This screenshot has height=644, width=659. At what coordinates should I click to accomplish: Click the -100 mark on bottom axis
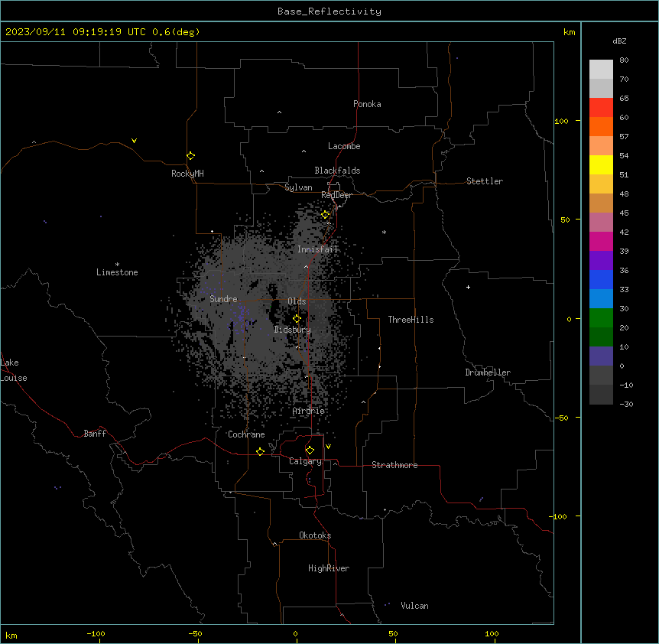(x=96, y=633)
